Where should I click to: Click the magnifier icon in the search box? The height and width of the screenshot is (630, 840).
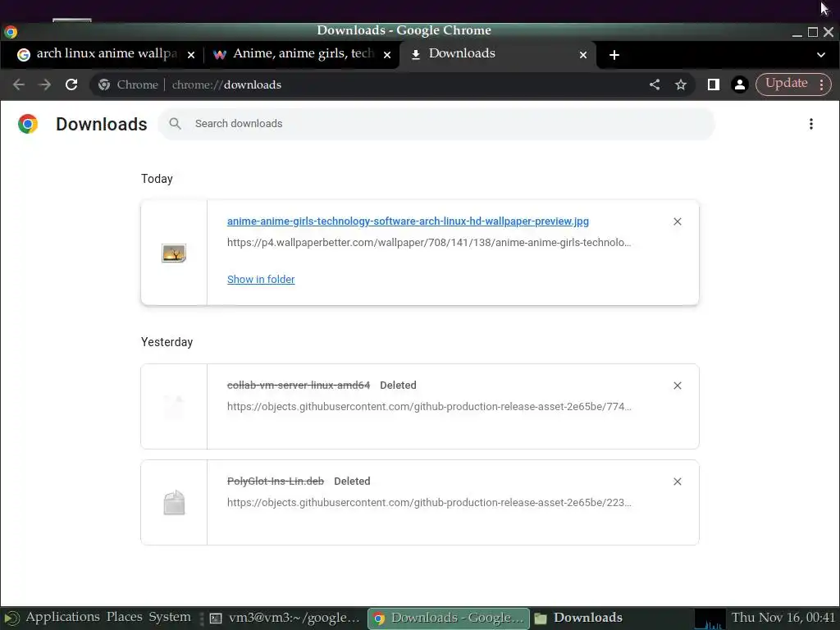pos(176,124)
